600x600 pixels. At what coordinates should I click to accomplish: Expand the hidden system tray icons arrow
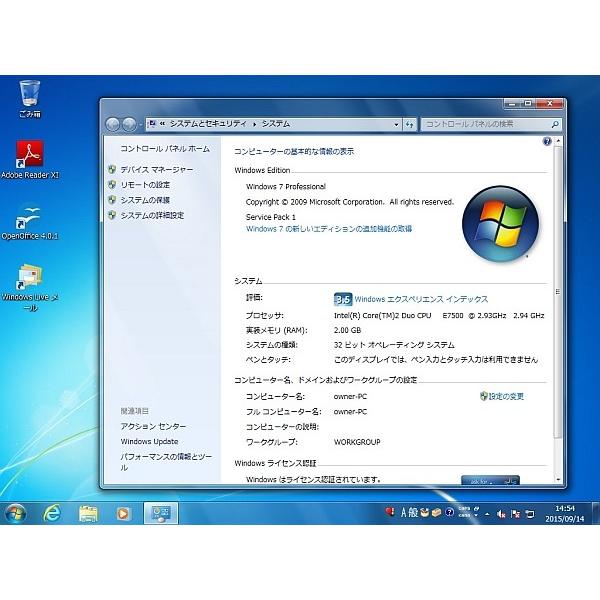pyautogui.click(x=485, y=513)
